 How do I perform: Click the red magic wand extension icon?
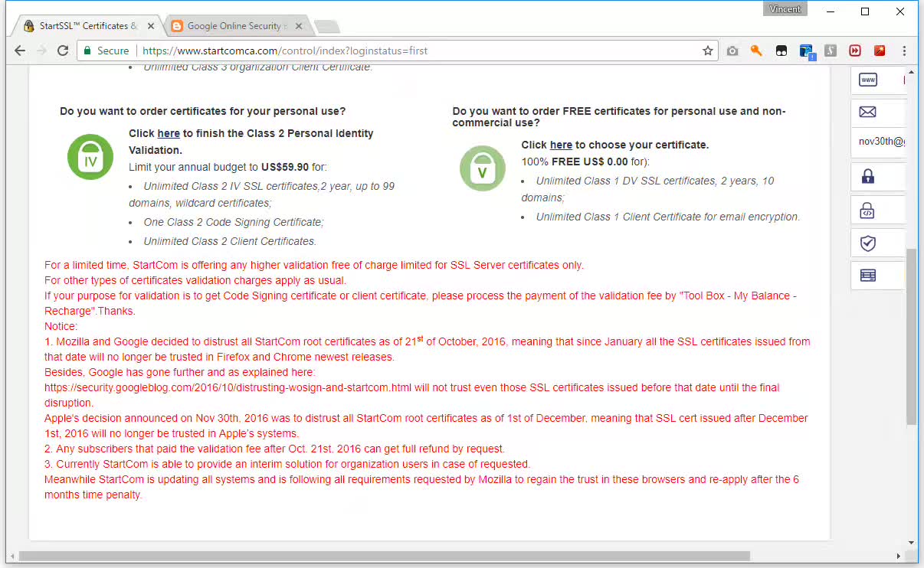pyautogui.click(x=880, y=51)
